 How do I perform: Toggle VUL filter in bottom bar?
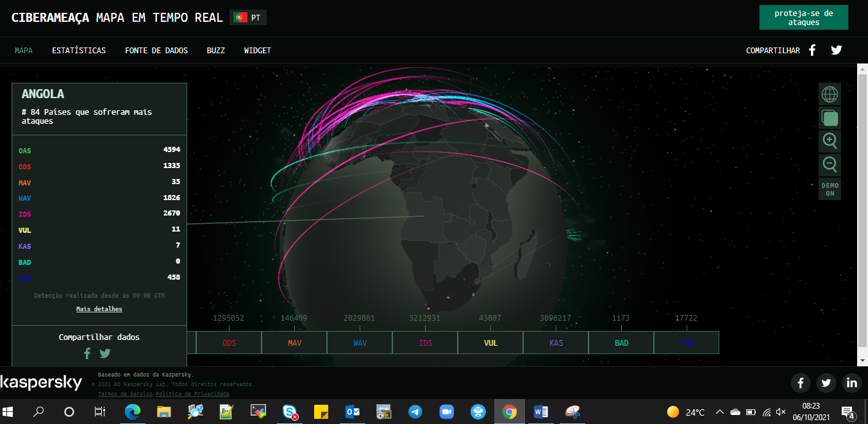[490, 343]
